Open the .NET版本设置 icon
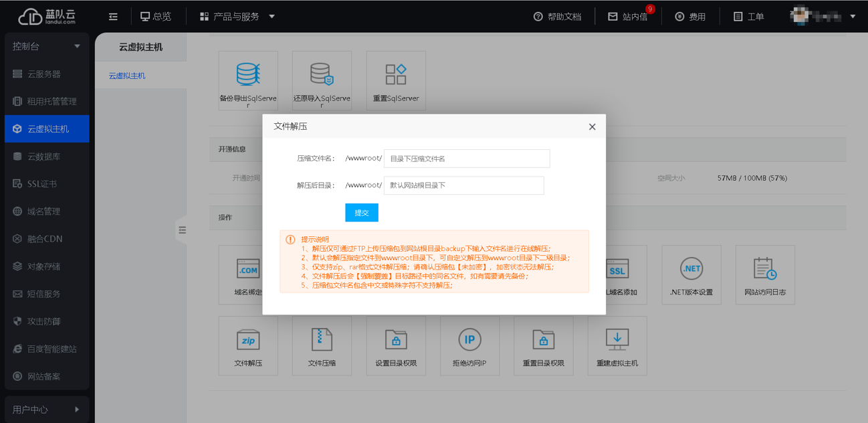Image resolution: width=868 pixels, height=423 pixels. 691,274
